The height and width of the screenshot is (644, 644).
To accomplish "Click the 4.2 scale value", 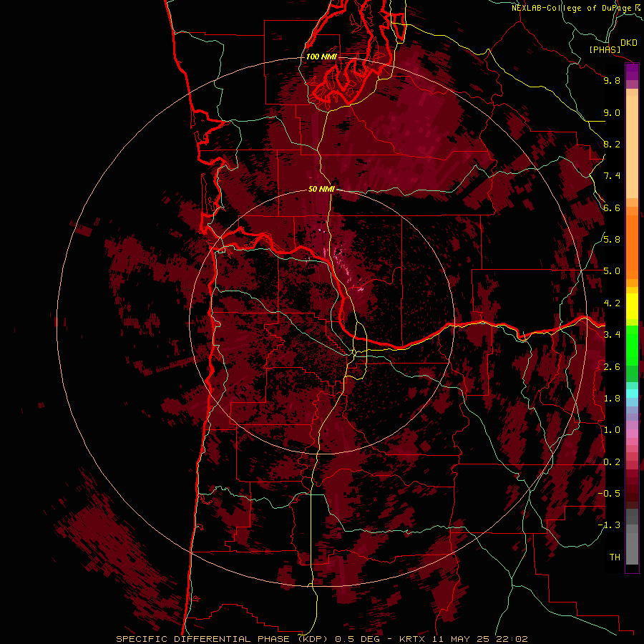I will coord(612,303).
